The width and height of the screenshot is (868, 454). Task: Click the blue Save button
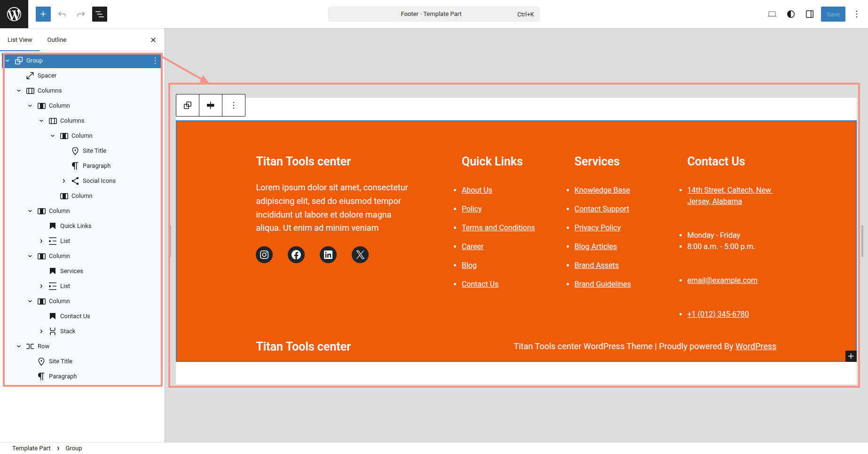click(x=833, y=14)
